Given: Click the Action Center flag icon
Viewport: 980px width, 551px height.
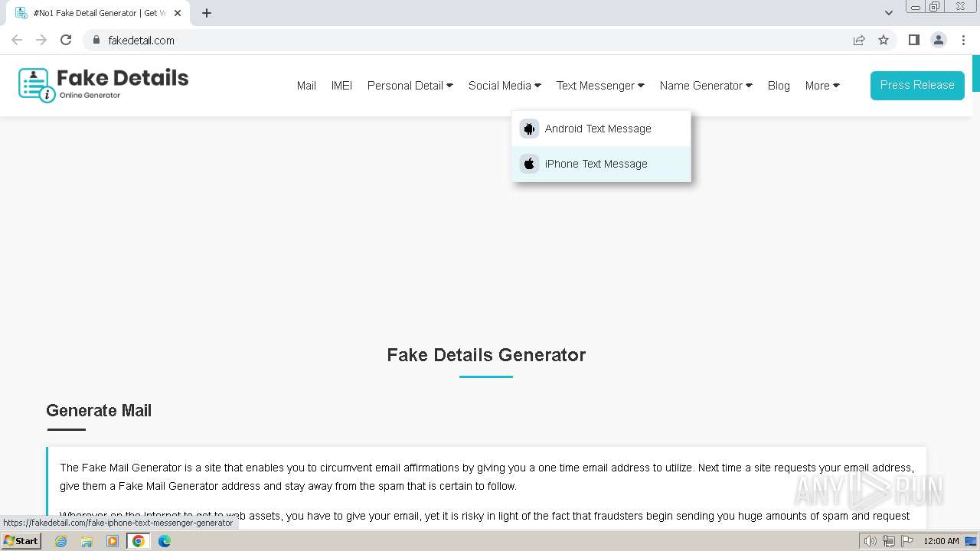Looking at the screenshot, I should [x=907, y=541].
